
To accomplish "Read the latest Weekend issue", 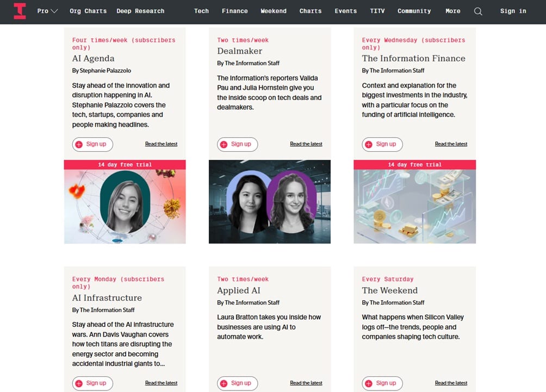I will tap(451, 383).
